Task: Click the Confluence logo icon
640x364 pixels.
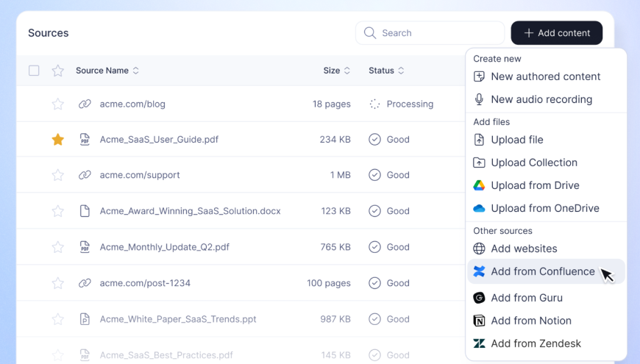Action: pyautogui.click(x=479, y=271)
